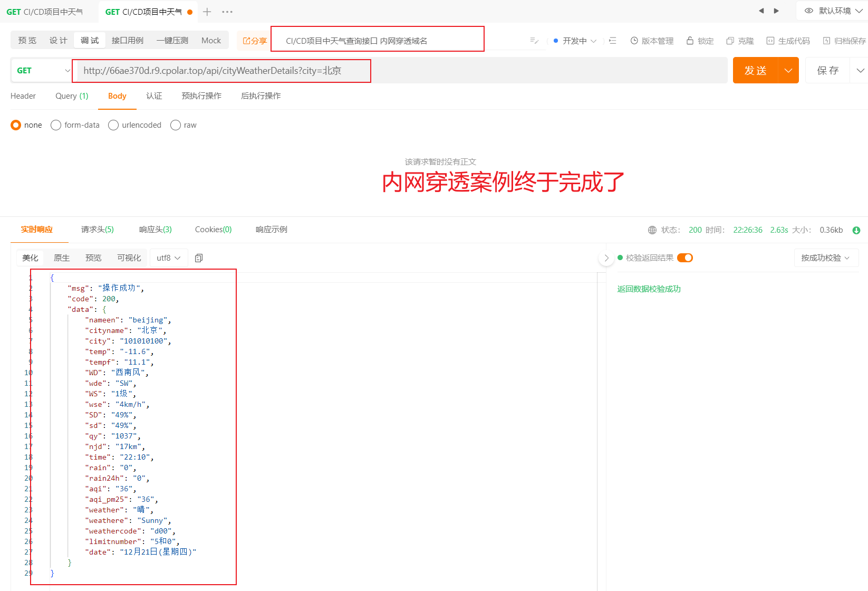Screen dimensions: 868x591
Task: Click the eye icon beside 默认环境
Action: pos(808,11)
